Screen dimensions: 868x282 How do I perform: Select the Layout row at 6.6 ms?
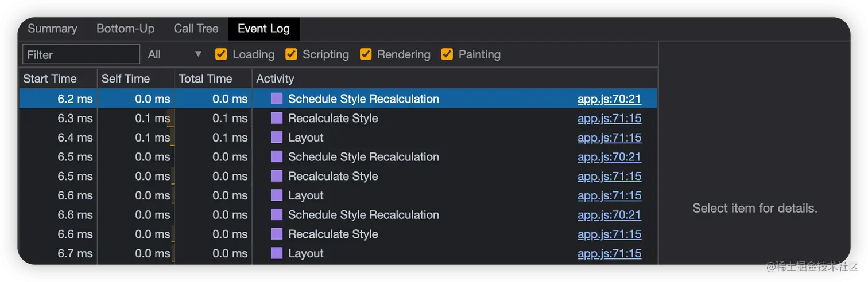[306, 195]
